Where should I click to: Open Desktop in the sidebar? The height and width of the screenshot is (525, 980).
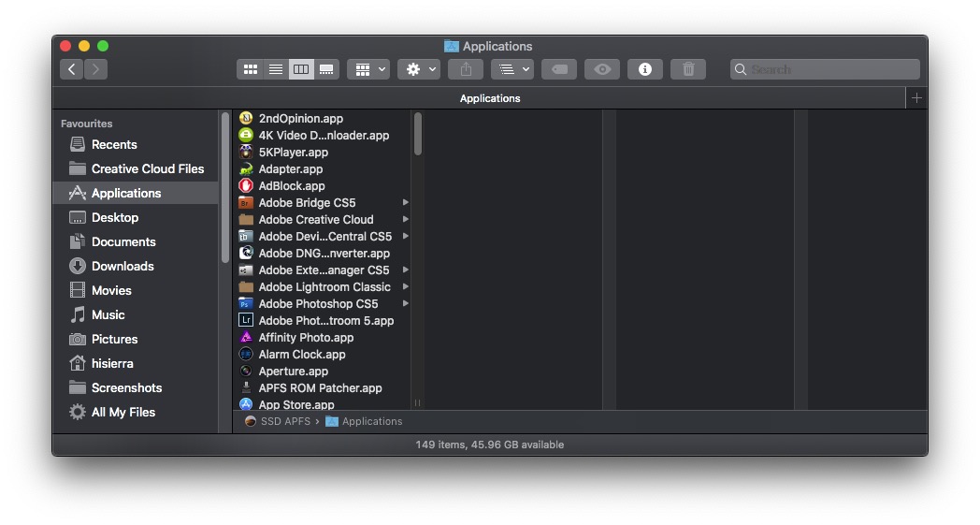137,218
